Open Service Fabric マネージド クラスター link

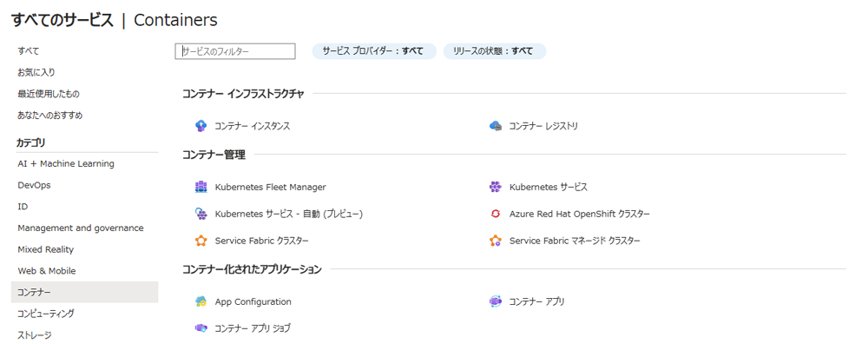click(575, 241)
